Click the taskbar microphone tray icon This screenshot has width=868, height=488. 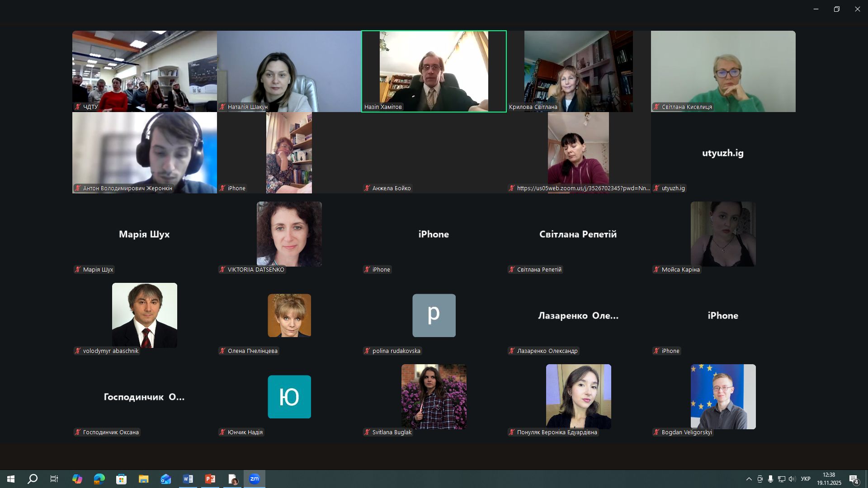(x=770, y=479)
